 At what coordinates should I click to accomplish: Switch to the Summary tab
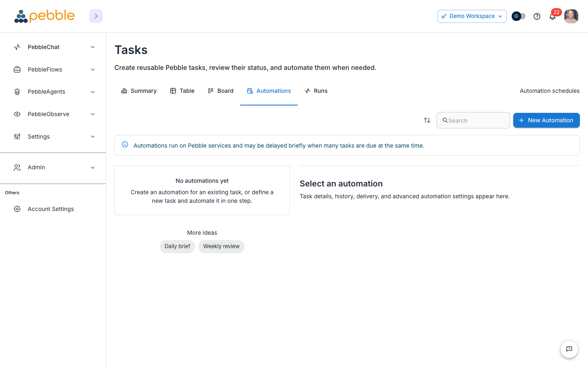(139, 91)
